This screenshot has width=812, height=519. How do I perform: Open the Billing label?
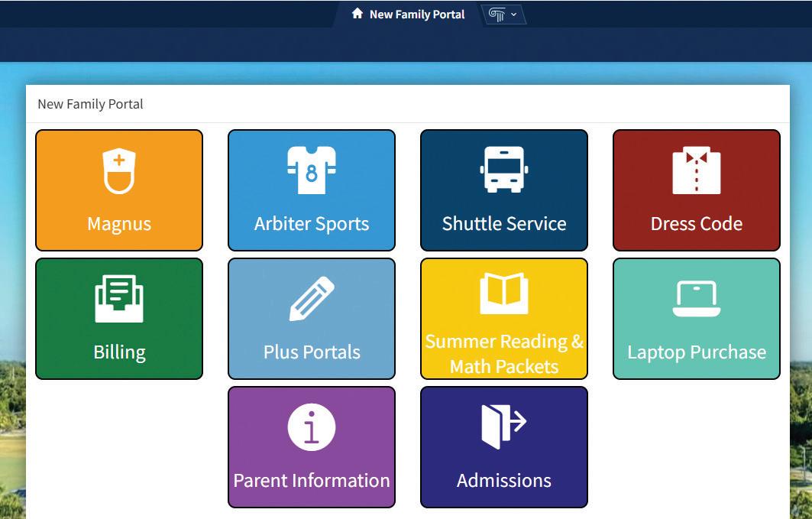[119, 352]
